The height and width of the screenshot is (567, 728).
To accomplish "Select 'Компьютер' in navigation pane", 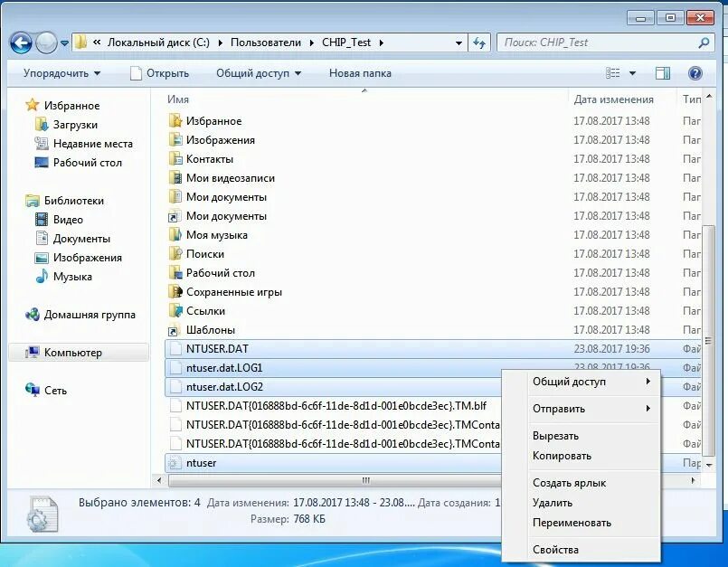I will tap(79, 353).
